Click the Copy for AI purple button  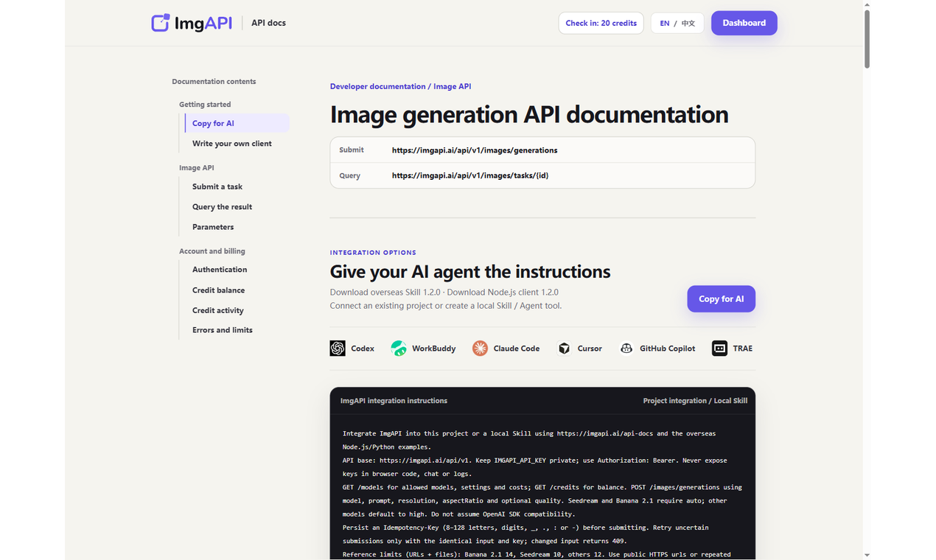tap(721, 298)
